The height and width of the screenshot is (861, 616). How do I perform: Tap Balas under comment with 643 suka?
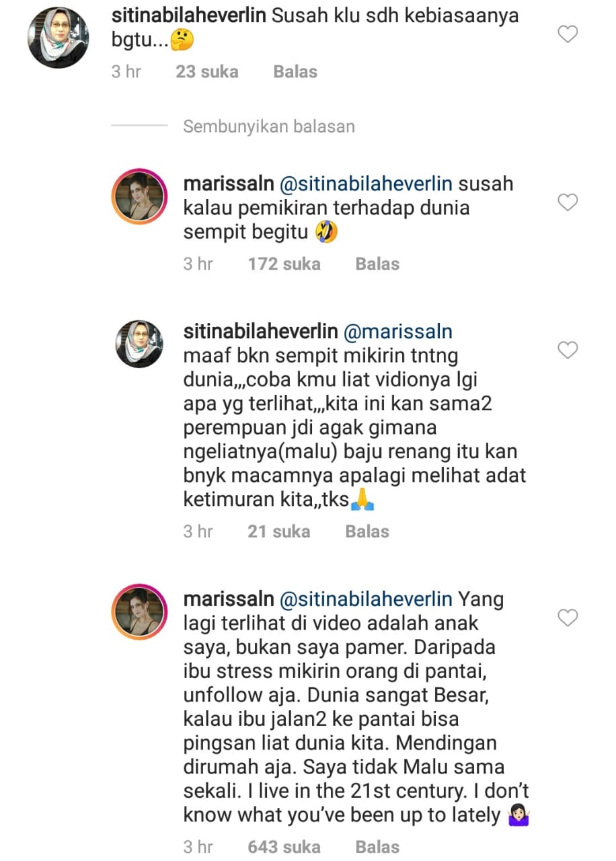pos(377,846)
